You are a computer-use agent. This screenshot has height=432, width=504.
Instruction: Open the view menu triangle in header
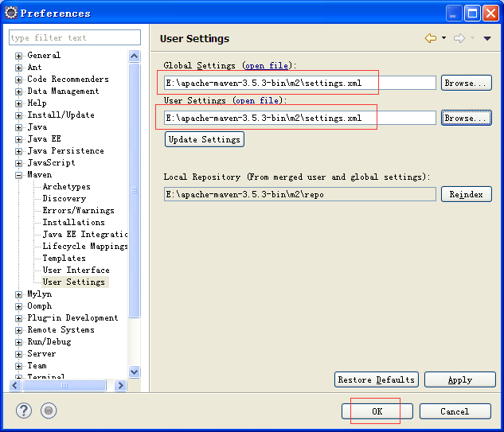[x=487, y=38]
